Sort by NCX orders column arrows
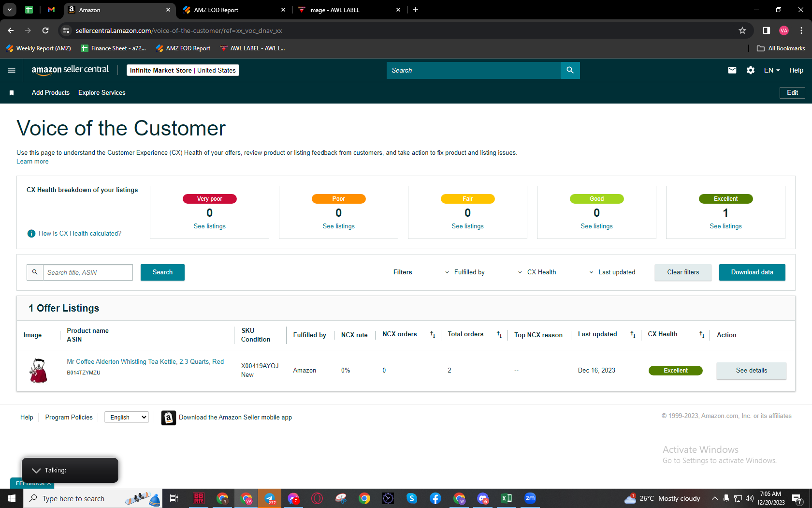The image size is (812, 508). pyautogui.click(x=433, y=335)
